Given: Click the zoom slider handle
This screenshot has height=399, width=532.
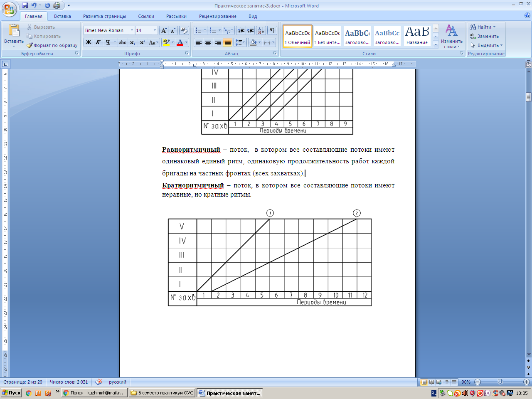Looking at the screenshot, I should (x=500, y=382).
